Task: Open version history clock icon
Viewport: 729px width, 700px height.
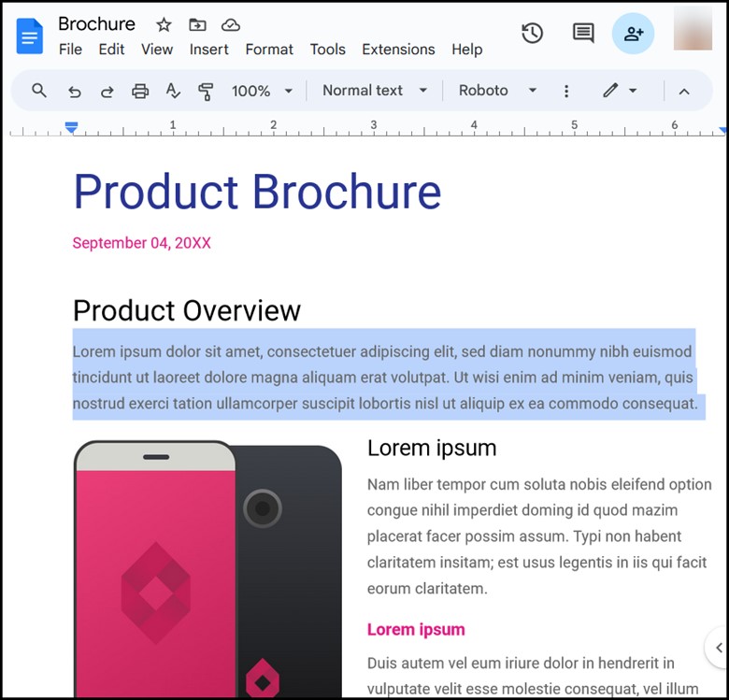Action: coord(533,33)
